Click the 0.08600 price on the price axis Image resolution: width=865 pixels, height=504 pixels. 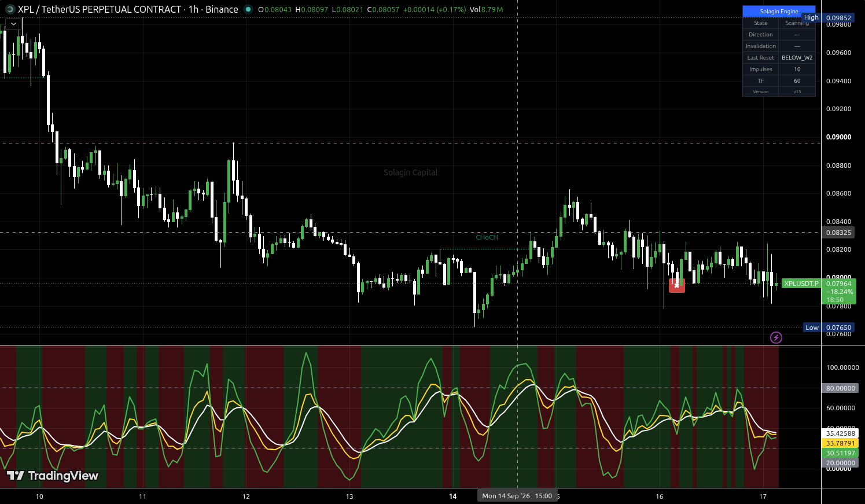(838, 193)
